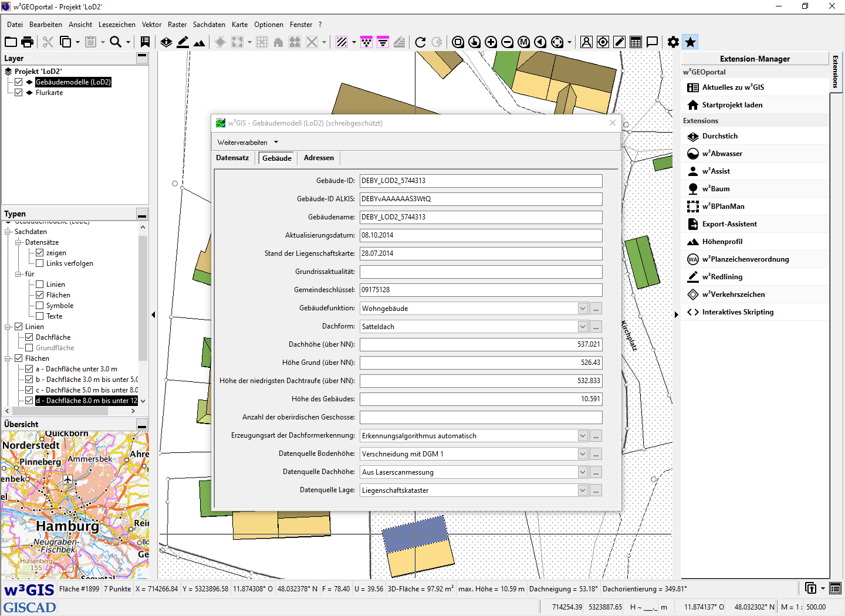This screenshot has height=616, width=845.
Task: Toggle the 'zeigen' checkbox
Action: (x=40, y=253)
